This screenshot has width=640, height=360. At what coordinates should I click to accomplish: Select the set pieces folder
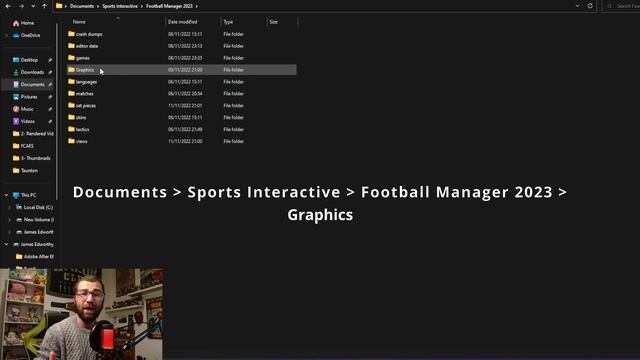point(182,105)
